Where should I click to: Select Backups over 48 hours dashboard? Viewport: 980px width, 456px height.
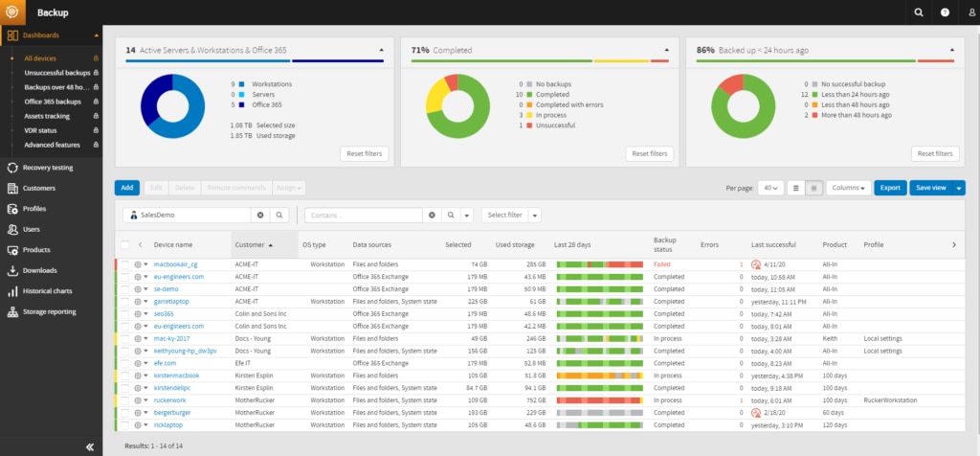coord(56,87)
